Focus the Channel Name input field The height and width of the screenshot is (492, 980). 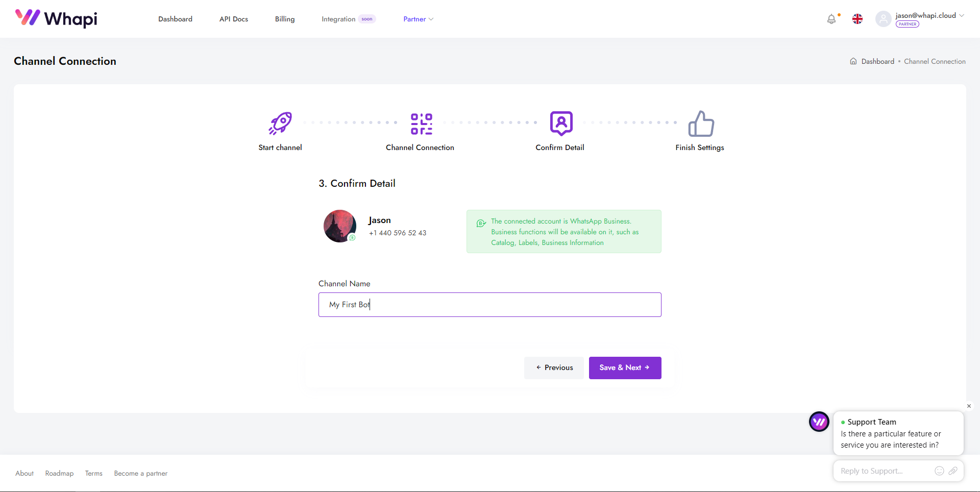(489, 305)
